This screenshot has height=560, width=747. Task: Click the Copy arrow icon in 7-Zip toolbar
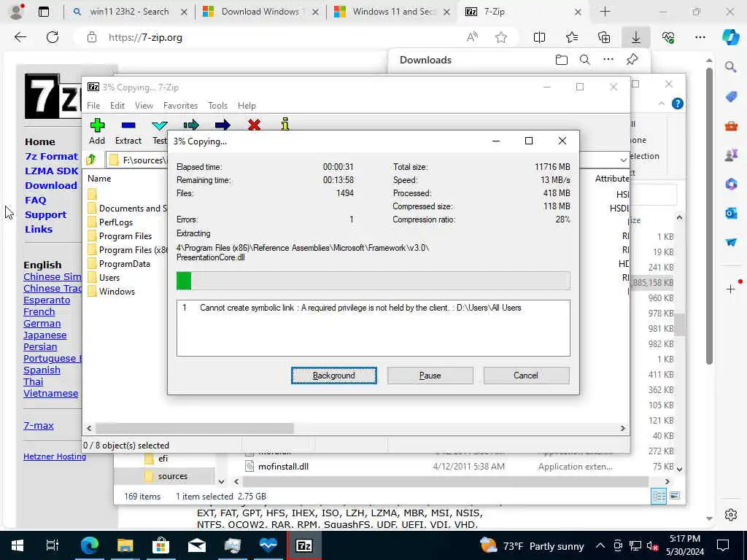click(191, 125)
